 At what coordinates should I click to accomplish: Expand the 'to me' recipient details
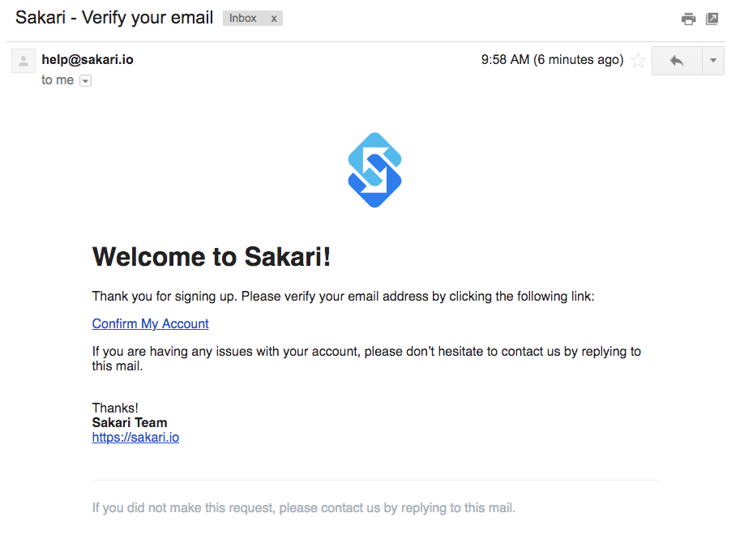coord(85,81)
